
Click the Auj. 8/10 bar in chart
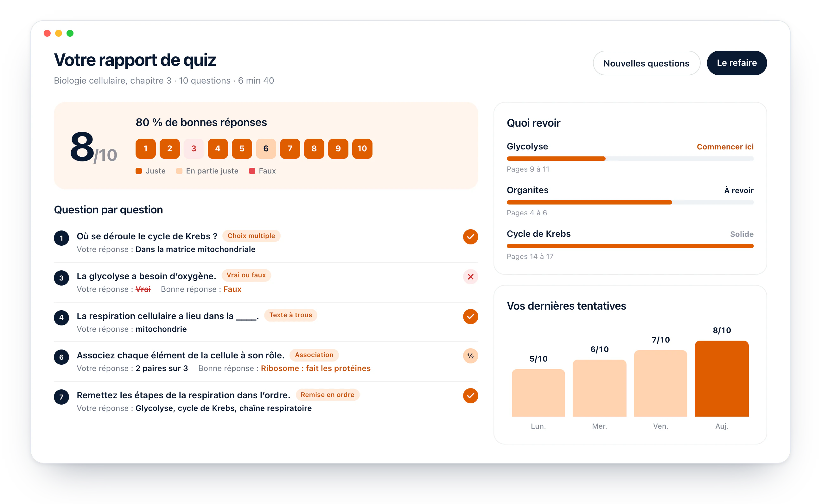(722, 379)
